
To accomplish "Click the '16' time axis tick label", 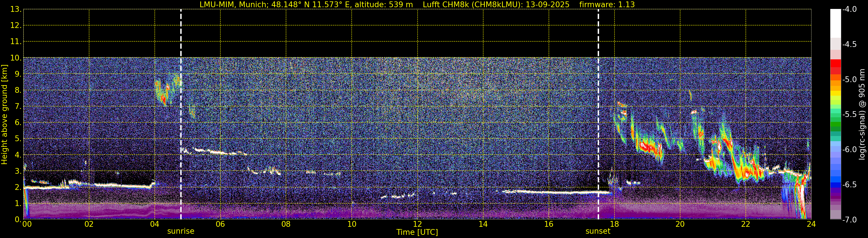I will (x=549, y=224).
